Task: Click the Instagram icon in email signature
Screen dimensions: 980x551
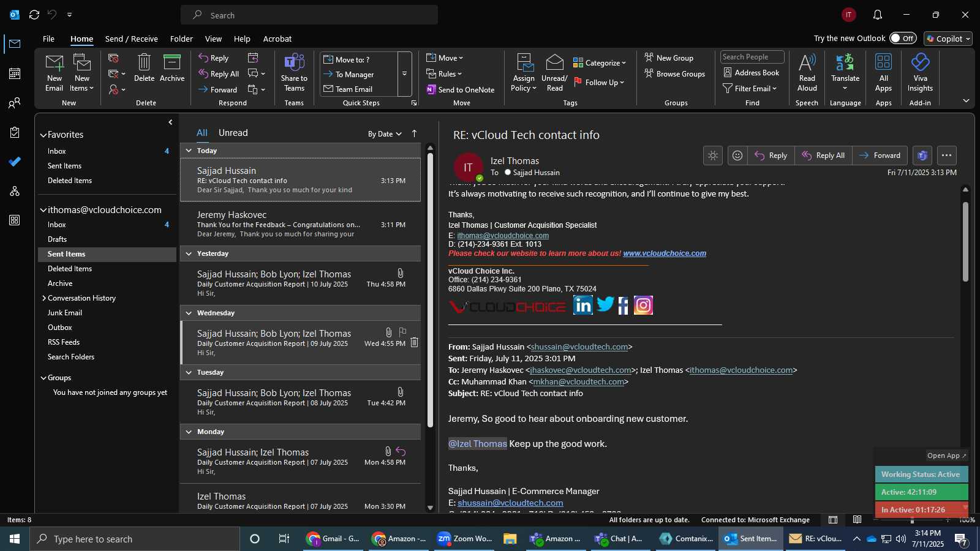Action: coord(643,305)
